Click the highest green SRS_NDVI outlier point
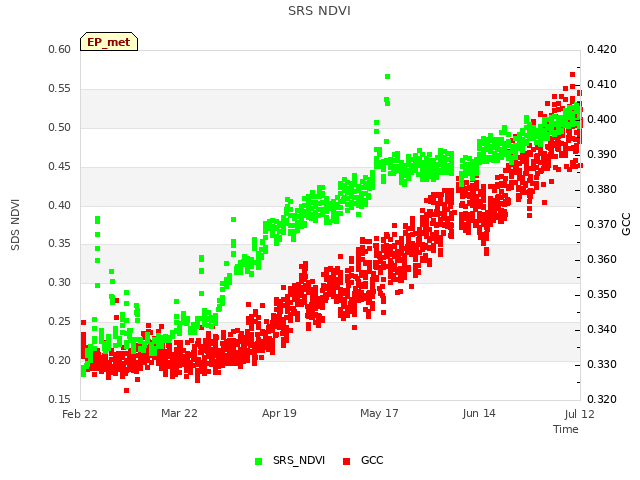This screenshot has height=480, width=640. 387,76
